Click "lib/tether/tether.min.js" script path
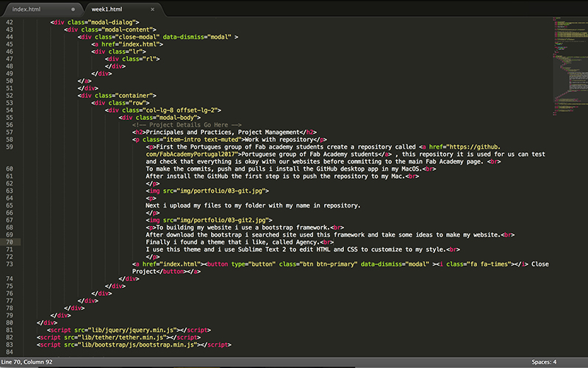Image resolution: width=588 pixels, height=368 pixels. 122,338
